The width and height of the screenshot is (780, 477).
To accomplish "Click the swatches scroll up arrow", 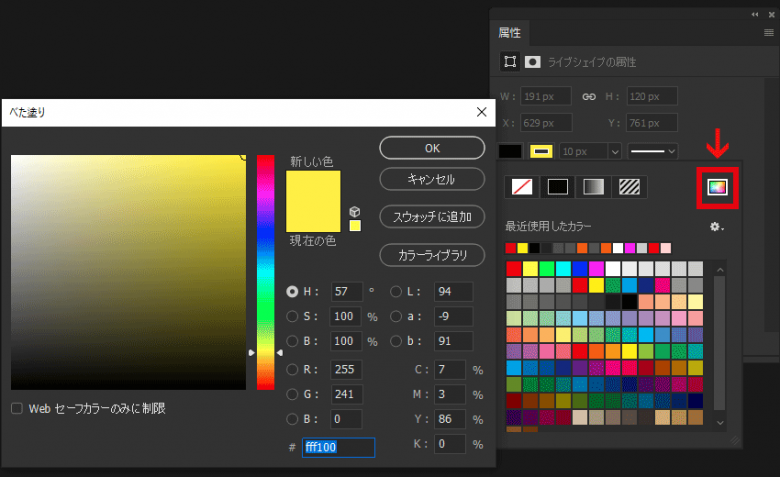I will [720, 270].
